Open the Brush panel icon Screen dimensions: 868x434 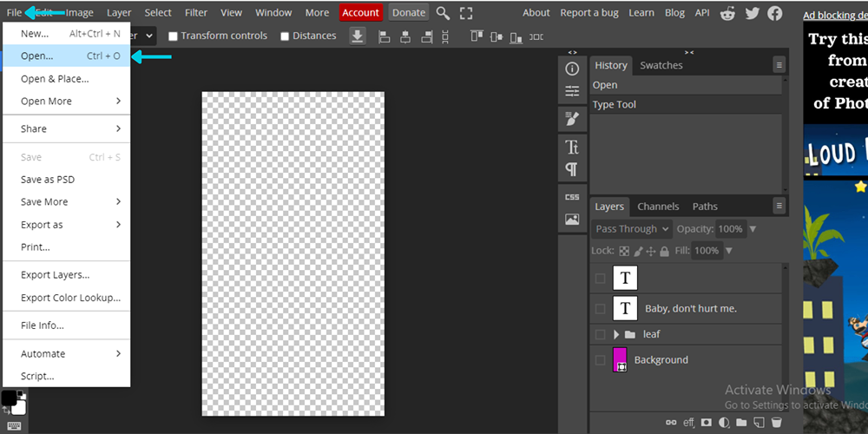(x=572, y=118)
